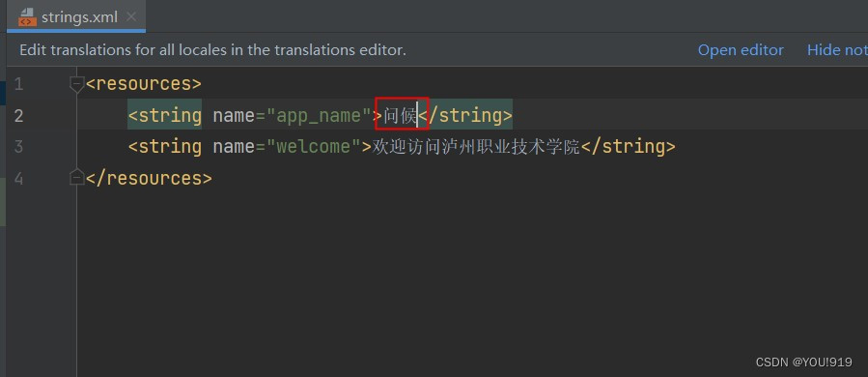Viewport: 868px width, 377px height.
Task: Click line number 4 in gutter
Action: pos(18,179)
